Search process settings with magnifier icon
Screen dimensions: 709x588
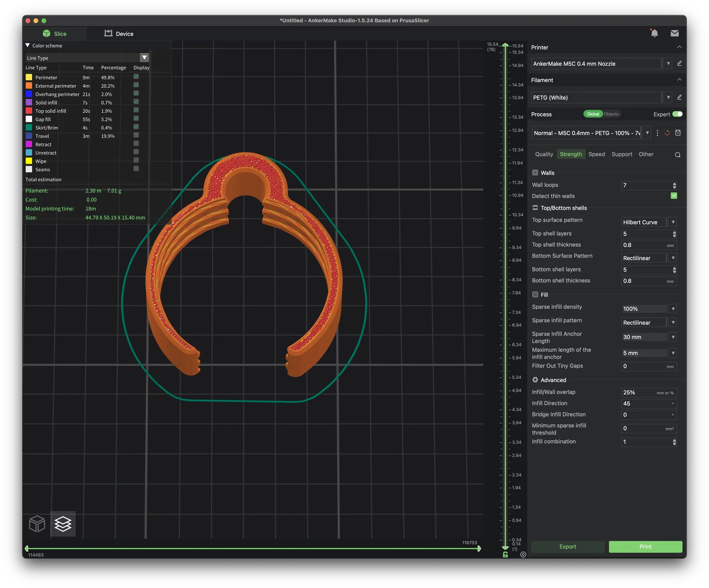678,155
